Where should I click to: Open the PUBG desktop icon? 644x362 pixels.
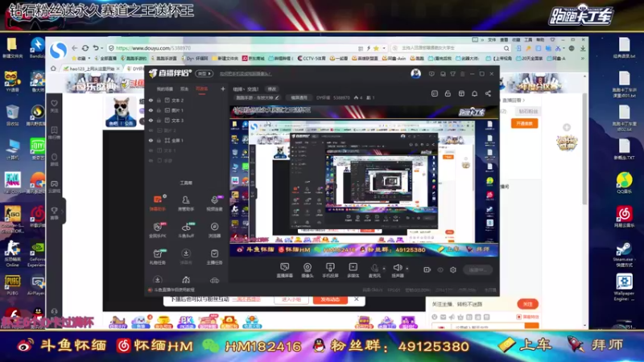pos(12,285)
